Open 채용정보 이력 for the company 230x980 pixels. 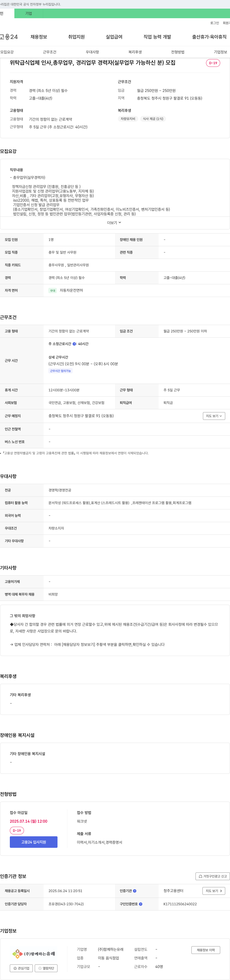click(x=206, y=950)
